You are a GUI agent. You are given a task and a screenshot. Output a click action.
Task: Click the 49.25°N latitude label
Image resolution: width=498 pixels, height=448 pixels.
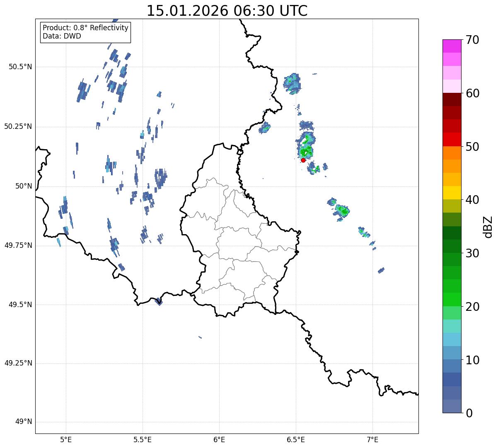pyautogui.click(x=18, y=363)
